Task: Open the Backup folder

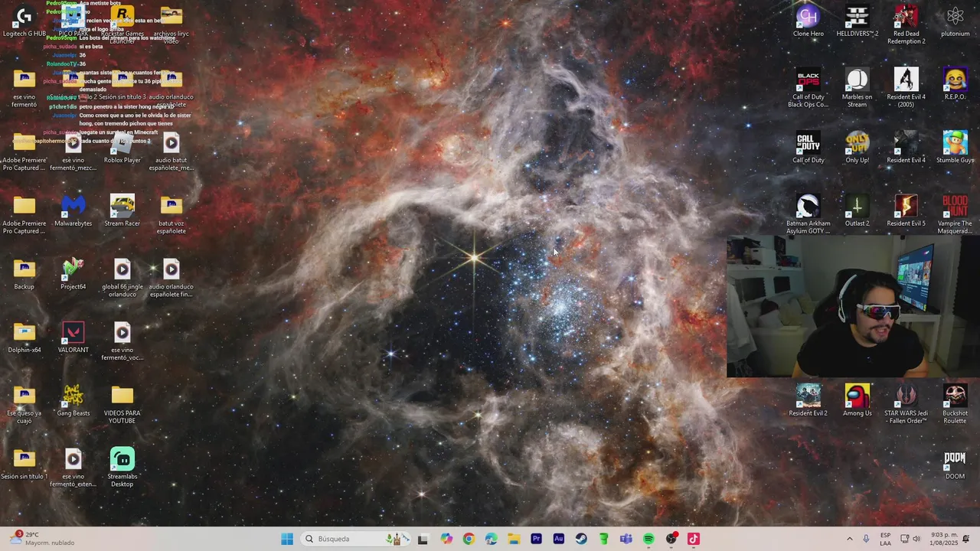Action: (24, 275)
